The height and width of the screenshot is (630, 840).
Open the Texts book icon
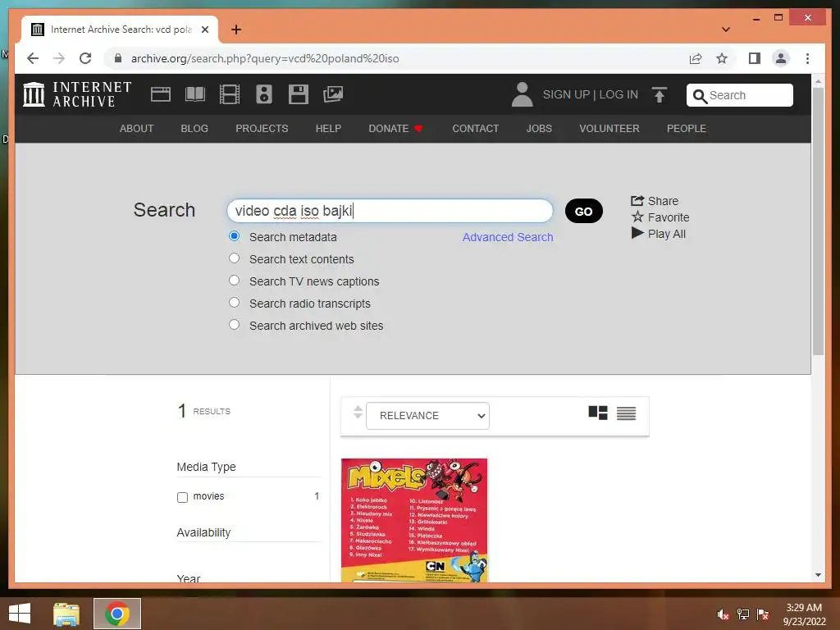pos(195,94)
